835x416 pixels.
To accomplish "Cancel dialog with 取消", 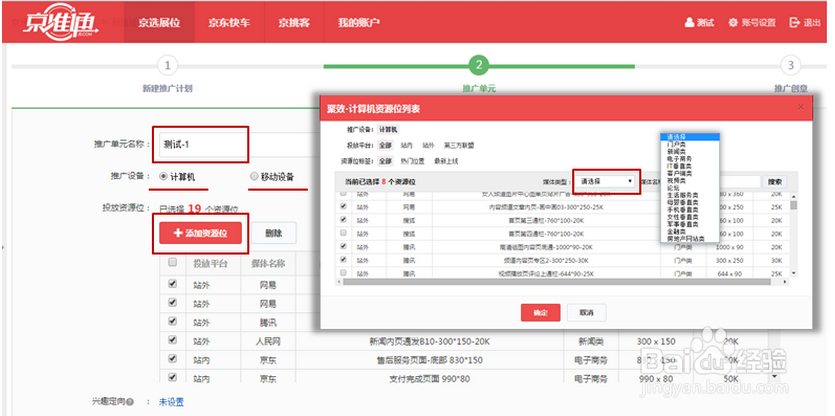I will pos(586,313).
